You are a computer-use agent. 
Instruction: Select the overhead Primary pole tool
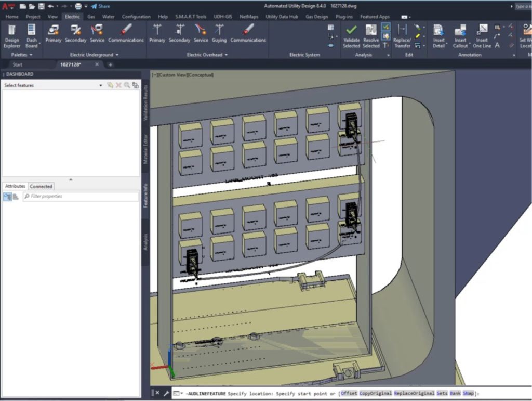(x=157, y=33)
